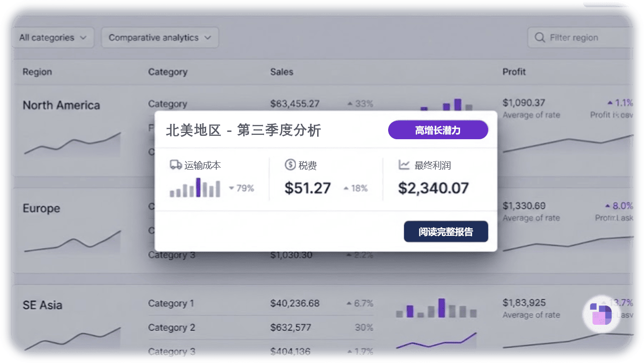Click the magnifier icon in Filter region box
This screenshot has width=644, height=363.
[x=539, y=37]
